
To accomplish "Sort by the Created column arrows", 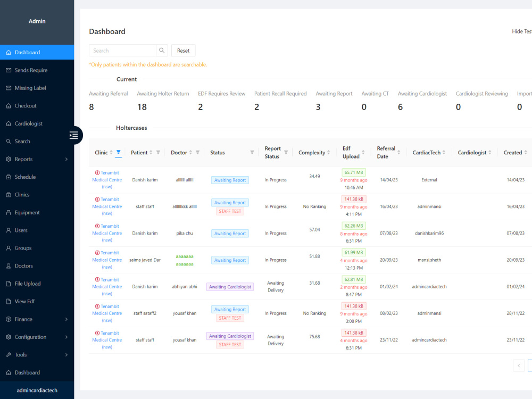I will click(526, 152).
